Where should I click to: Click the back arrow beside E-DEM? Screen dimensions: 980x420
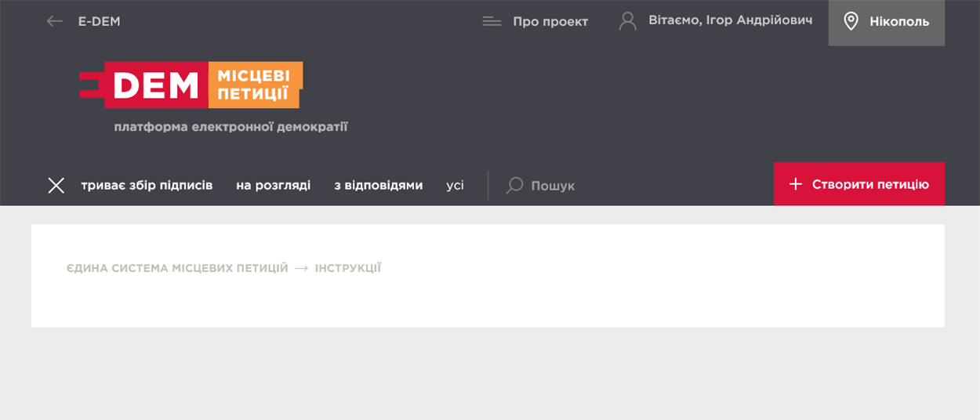tap(54, 21)
